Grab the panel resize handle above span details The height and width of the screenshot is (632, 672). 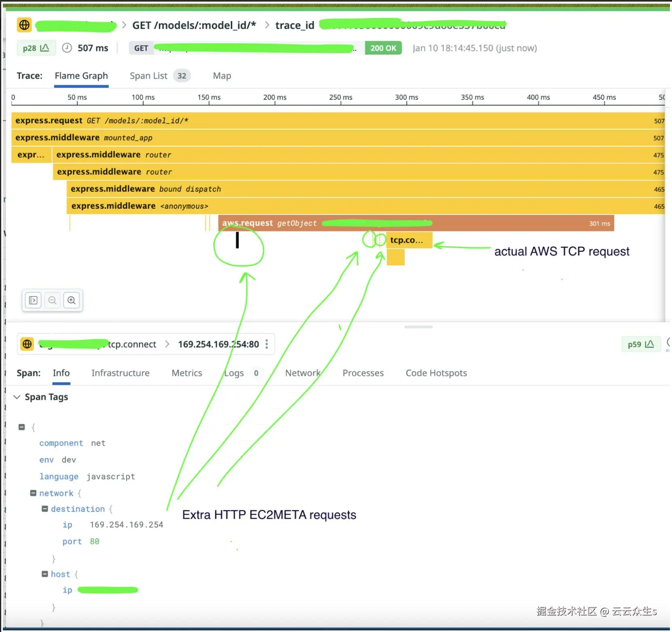coord(418,327)
